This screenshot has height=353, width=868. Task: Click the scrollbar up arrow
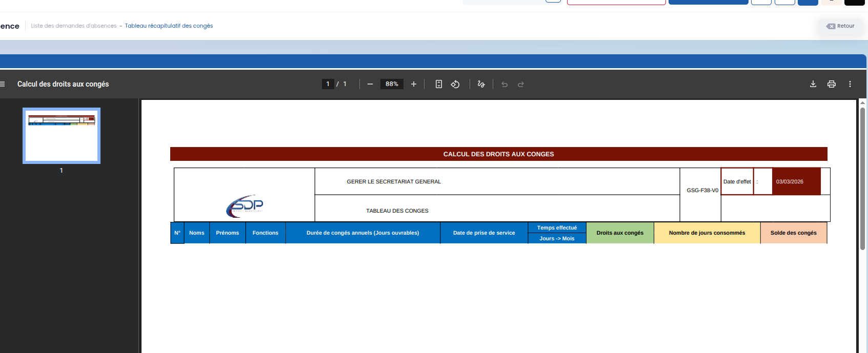coord(862,102)
